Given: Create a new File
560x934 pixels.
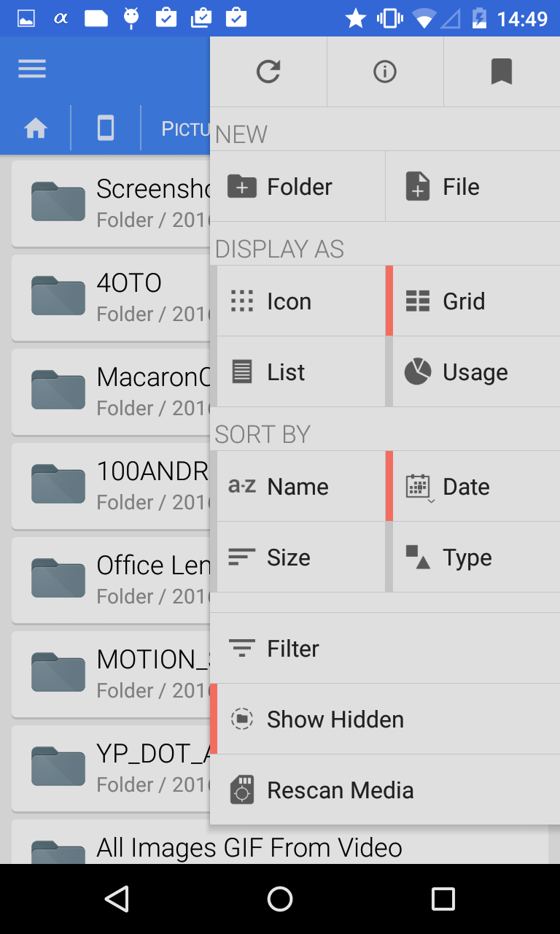Looking at the screenshot, I should [x=459, y=186].
